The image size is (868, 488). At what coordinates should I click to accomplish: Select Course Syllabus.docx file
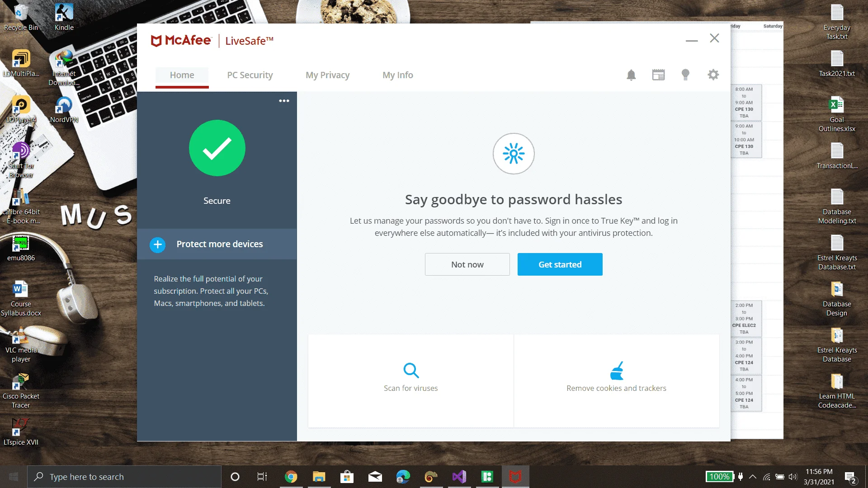[21, 299]
